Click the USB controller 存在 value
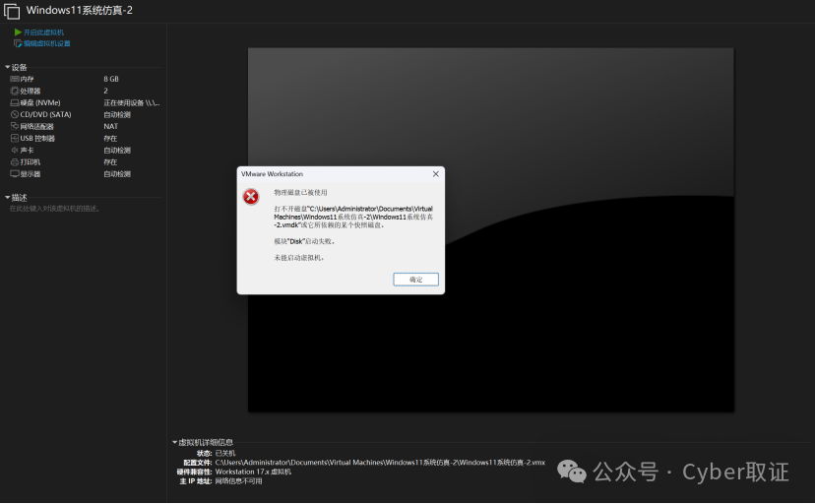 point(110,138)
